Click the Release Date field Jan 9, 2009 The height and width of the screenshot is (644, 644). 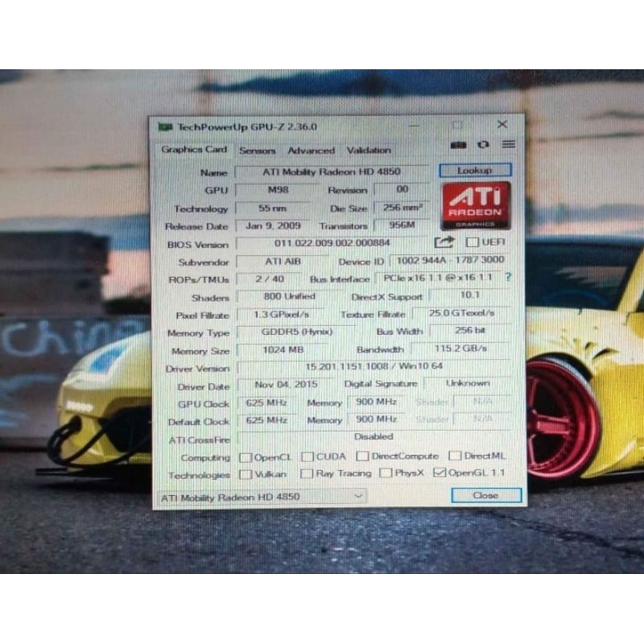tap(273, 226)
